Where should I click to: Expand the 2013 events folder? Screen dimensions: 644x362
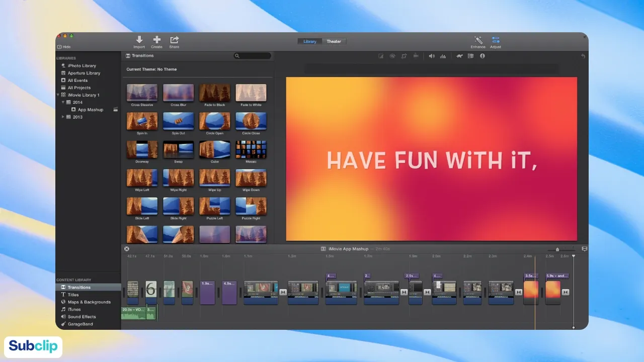[x=63, y=117]
